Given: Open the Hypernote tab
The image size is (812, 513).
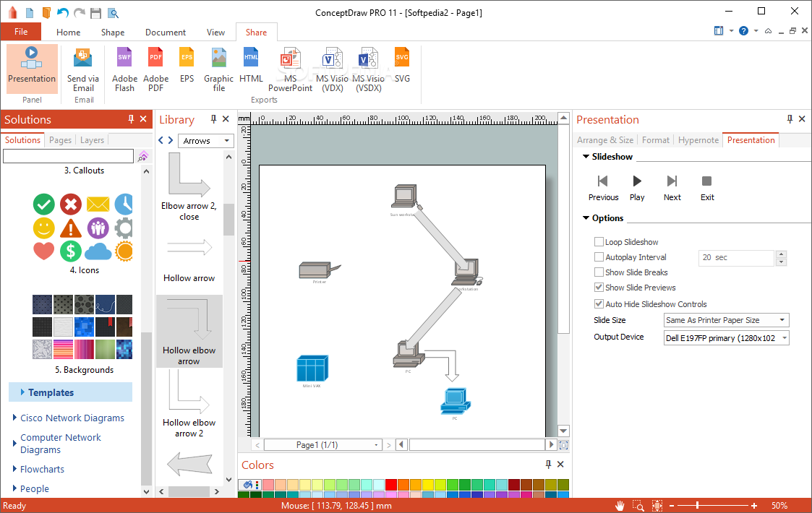Looking at the screenshot, I should [x=698, y=139].
